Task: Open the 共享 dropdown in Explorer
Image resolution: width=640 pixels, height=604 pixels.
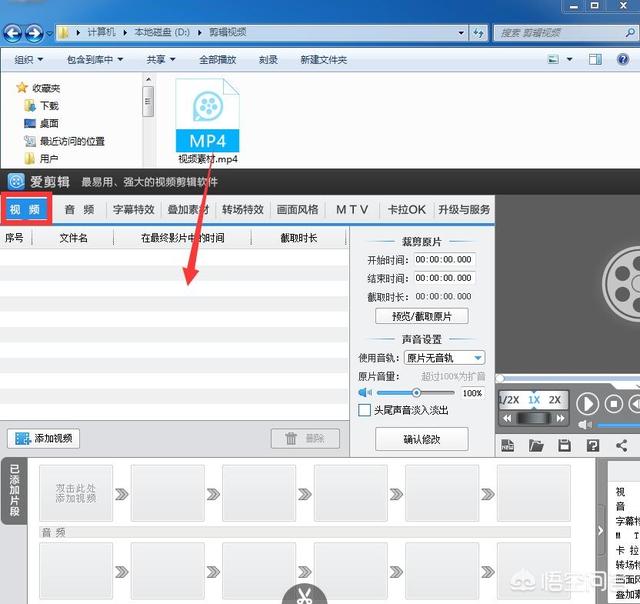Action: [161, 60]
